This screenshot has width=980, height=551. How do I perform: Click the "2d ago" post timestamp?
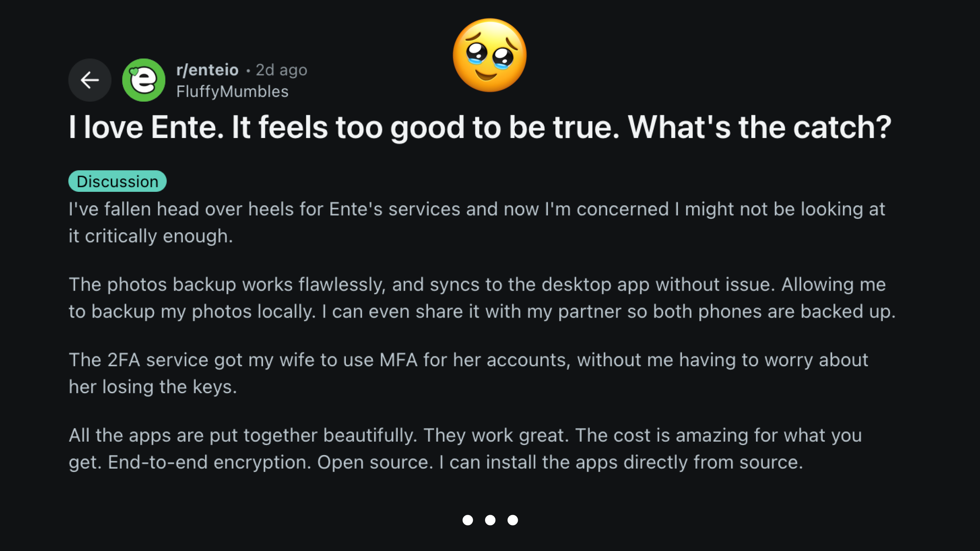click(281, 70)
